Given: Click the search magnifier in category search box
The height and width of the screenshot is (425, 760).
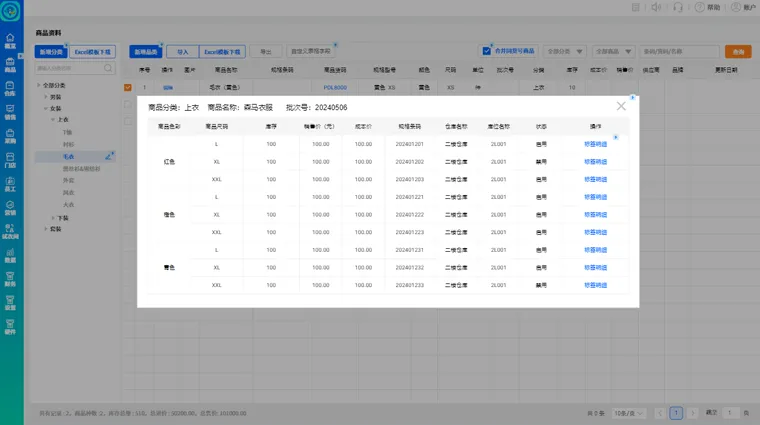Looking at the screenshot, I should (109, 69).
